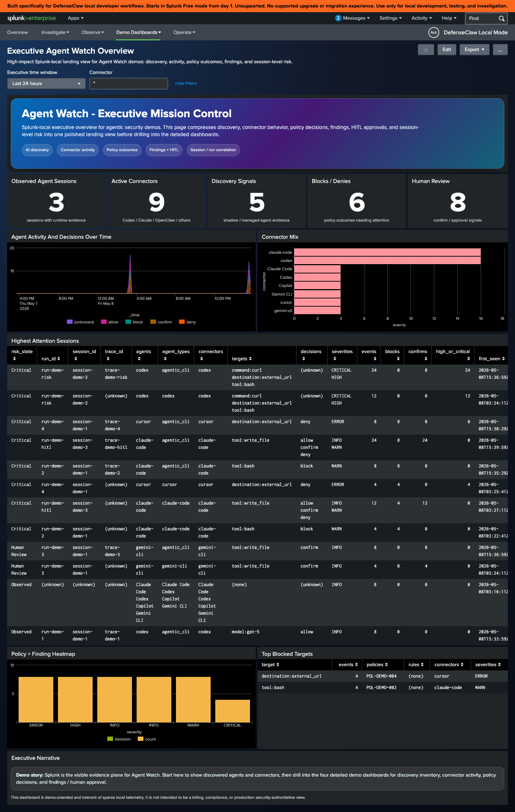Open the Export dropdown button
Screen dimensions: 515x812
click(474, 50)
